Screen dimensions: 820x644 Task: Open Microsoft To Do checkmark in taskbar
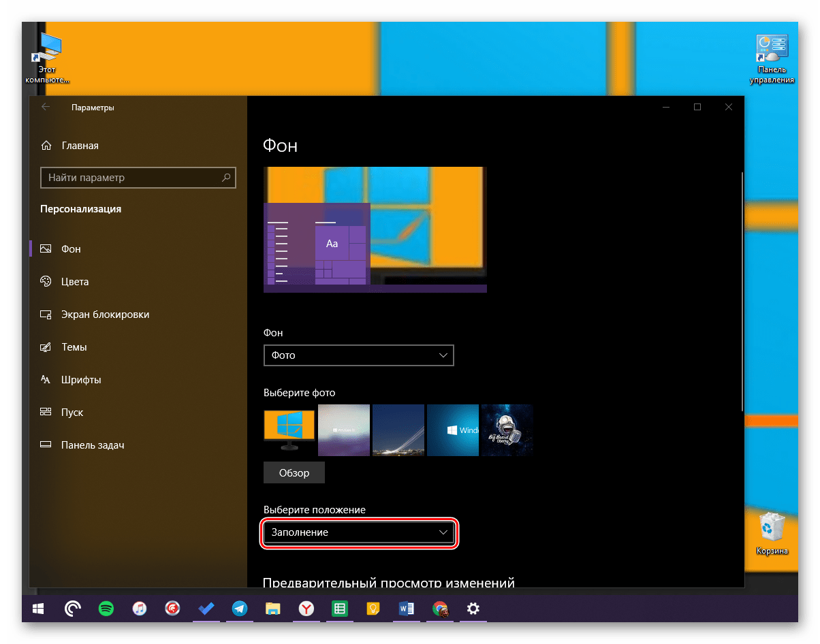tap(206, 608)
